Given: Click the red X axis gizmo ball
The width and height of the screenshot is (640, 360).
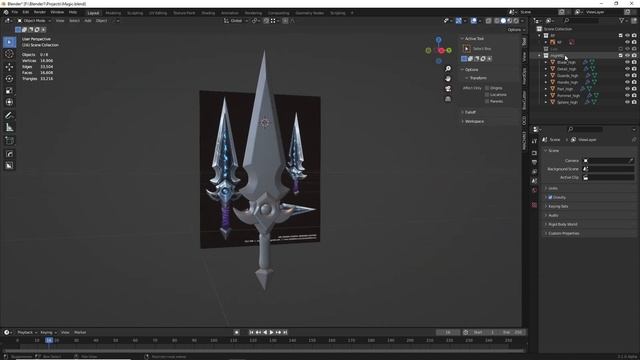Looking at the screenshot, I should pyautogui.click(x=441, y=51).
